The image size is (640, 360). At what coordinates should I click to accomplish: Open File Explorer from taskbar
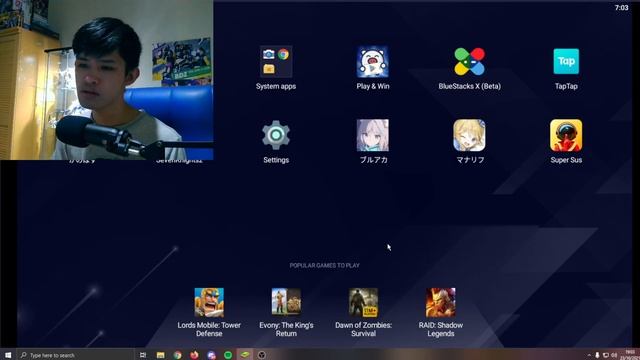point(160,355)
